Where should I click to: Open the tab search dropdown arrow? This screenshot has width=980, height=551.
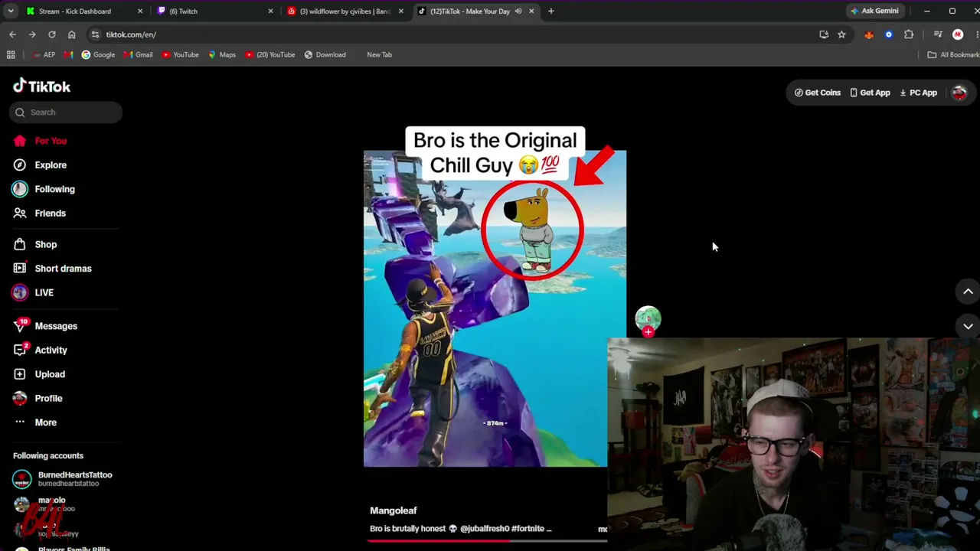[11, 11]
